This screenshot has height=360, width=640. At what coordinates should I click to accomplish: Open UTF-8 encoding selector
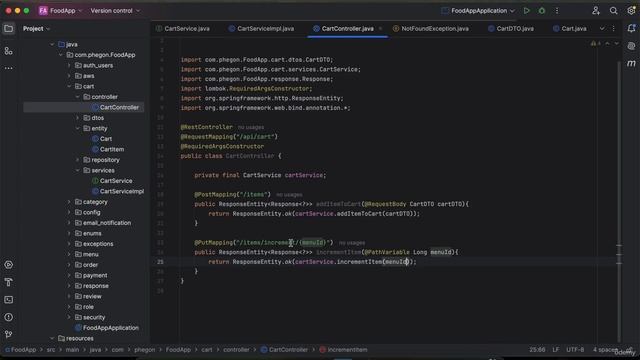point(575,350)
